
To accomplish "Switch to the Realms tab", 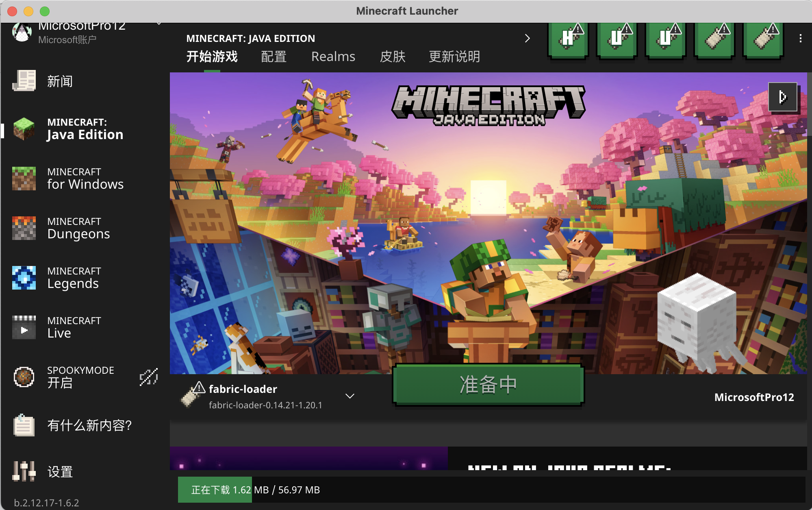I will tap(333, 57).
